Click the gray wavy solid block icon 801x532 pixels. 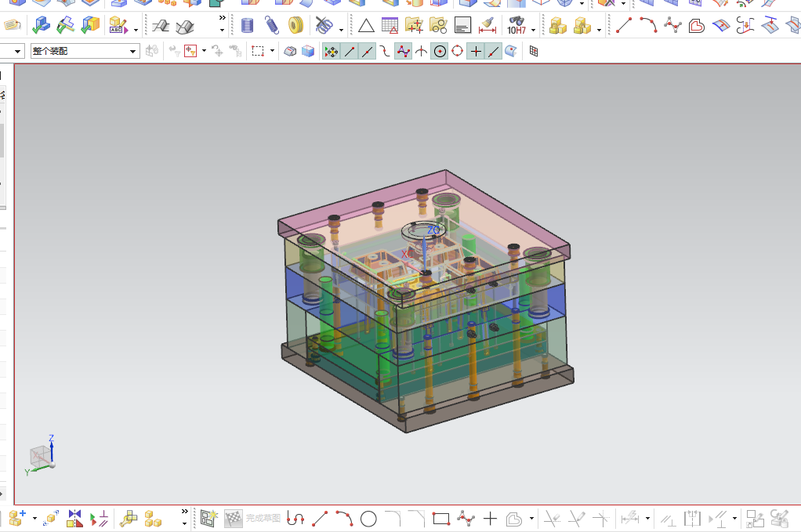pyautogui.click(x=185, y=26)
